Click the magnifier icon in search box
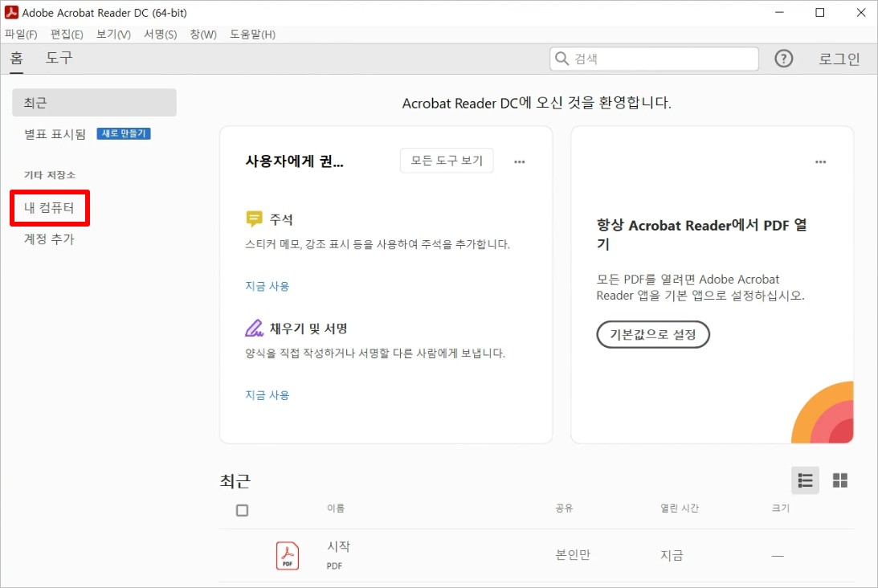This screenshot has width=878, height=588. tap(562, 59)
